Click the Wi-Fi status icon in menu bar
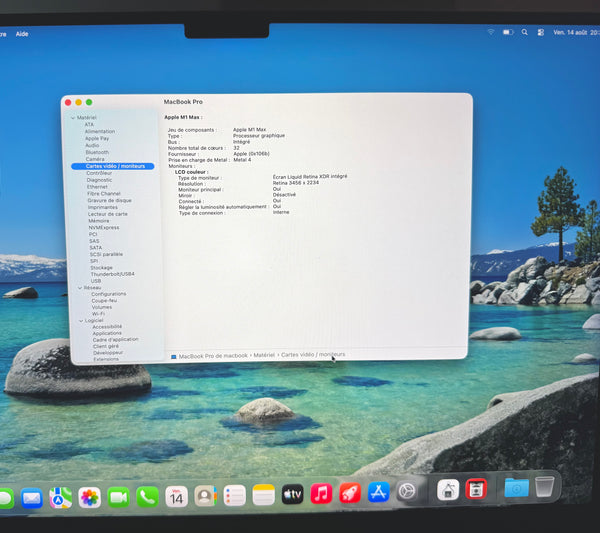The width and height of the screenshot is (600, 533). [491, 32]
